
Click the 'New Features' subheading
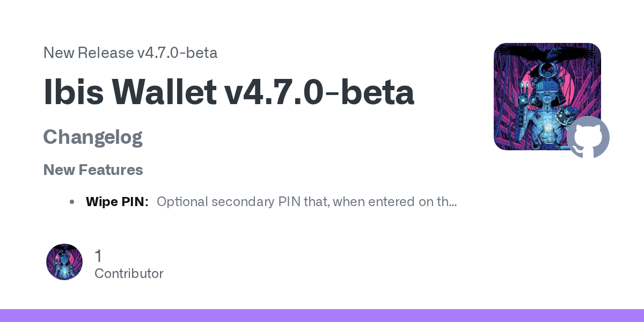93,170
